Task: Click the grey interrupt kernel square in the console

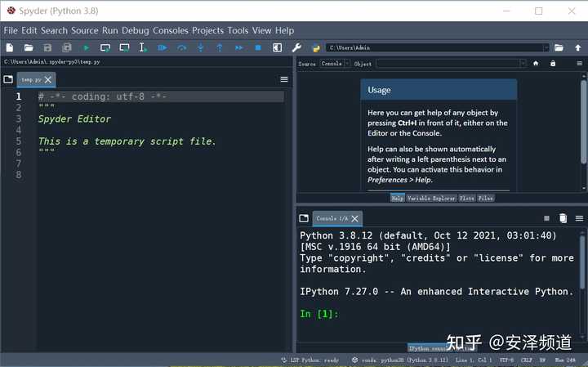Action: 546,218
